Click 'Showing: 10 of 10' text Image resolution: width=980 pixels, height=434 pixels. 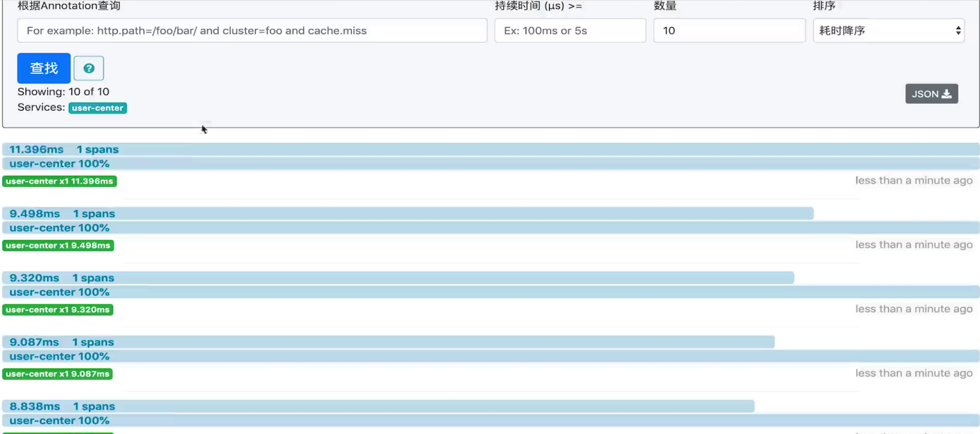63,92
